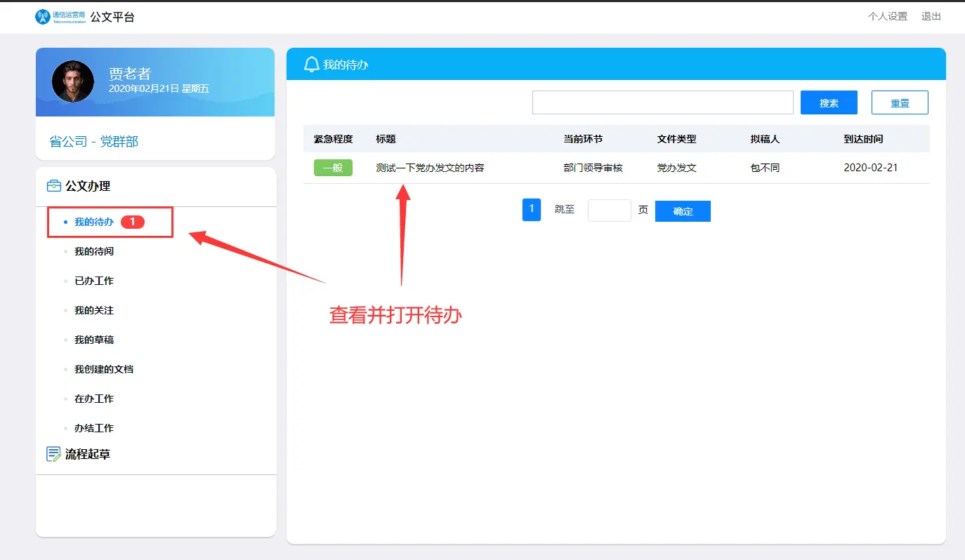
Task: Click the 党办发文 file type cell
Action: coord(676,168)
